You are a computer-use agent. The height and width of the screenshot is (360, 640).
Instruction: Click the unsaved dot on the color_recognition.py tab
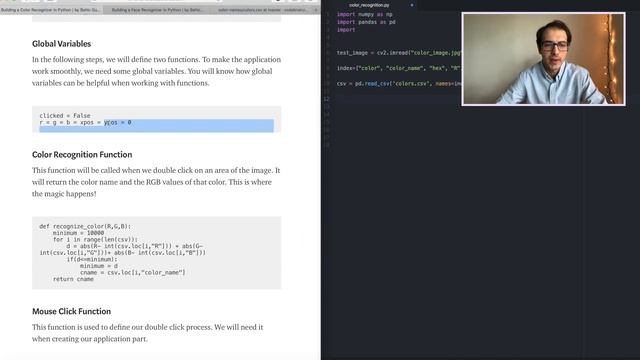(411, 5)
